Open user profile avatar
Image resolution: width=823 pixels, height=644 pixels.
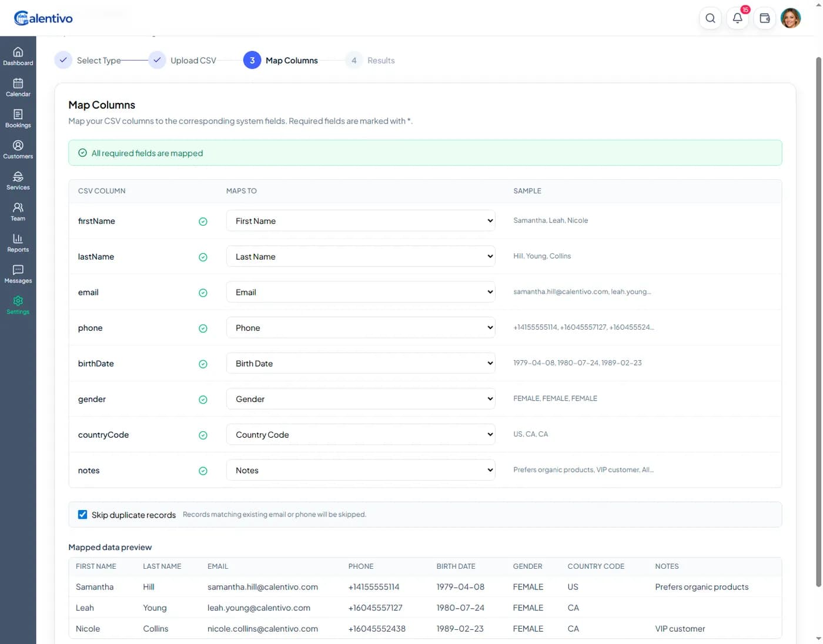tap(790, 18)
